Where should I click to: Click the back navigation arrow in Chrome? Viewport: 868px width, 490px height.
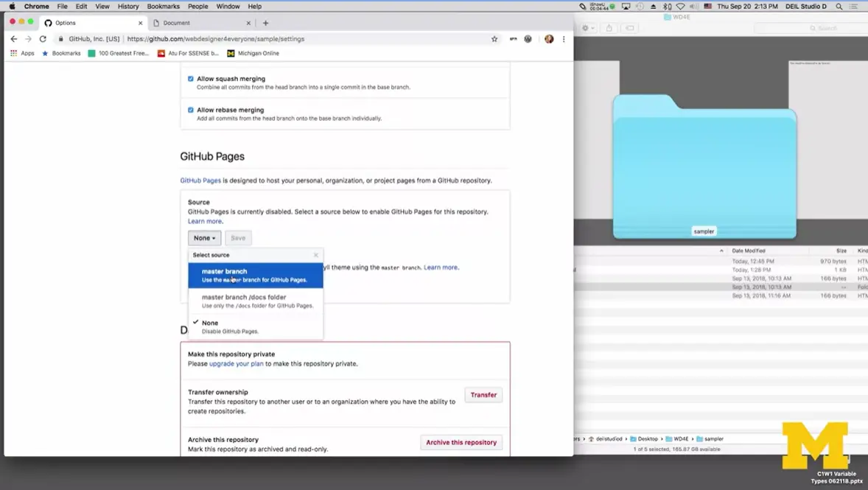point(13,38)
